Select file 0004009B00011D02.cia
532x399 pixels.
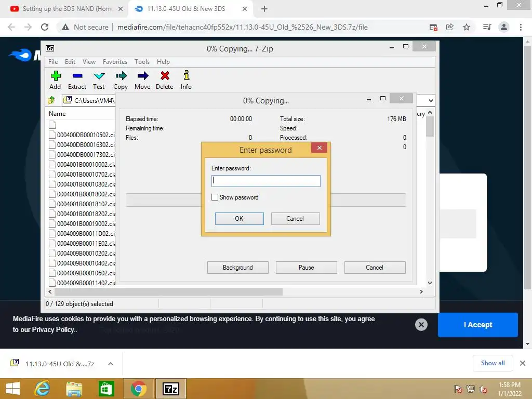pyautogui.click(x=82, y=233)
